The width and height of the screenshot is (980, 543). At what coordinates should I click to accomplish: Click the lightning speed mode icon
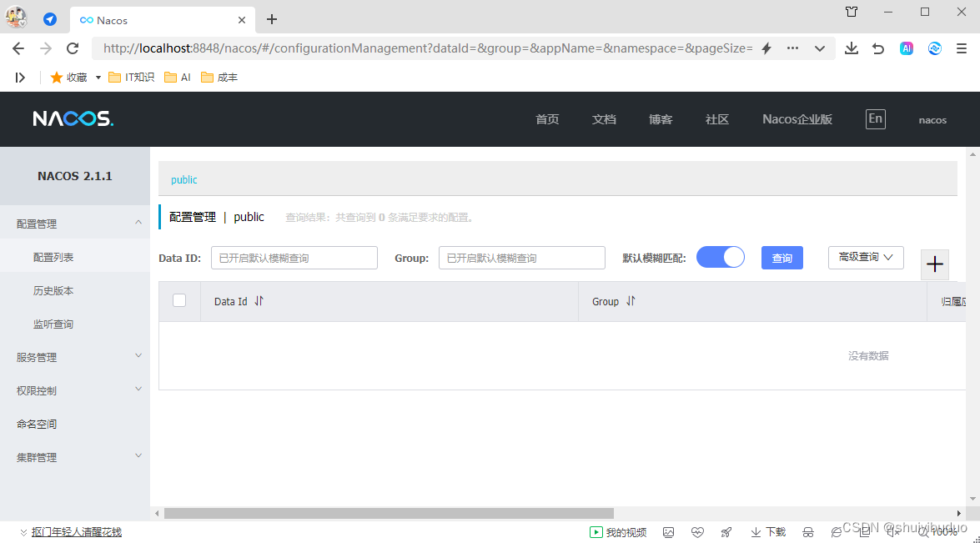coord(766,48)
